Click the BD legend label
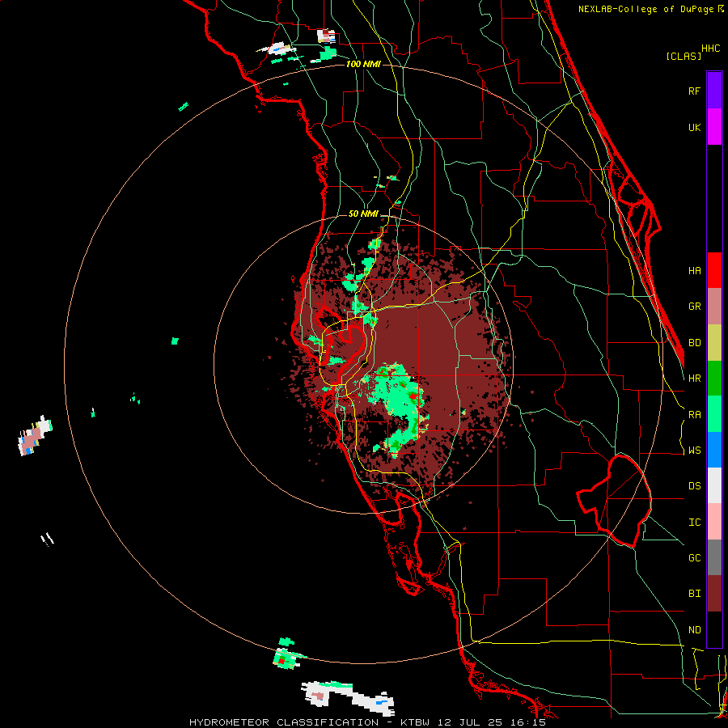Screen dimensions: 728x728 [x=694, y=343]
